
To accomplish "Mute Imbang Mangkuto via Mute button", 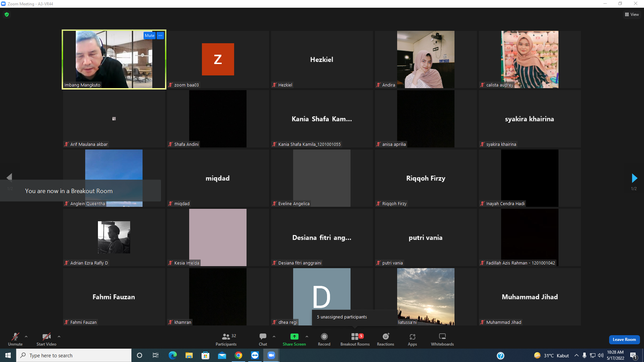I will [150, 36].
